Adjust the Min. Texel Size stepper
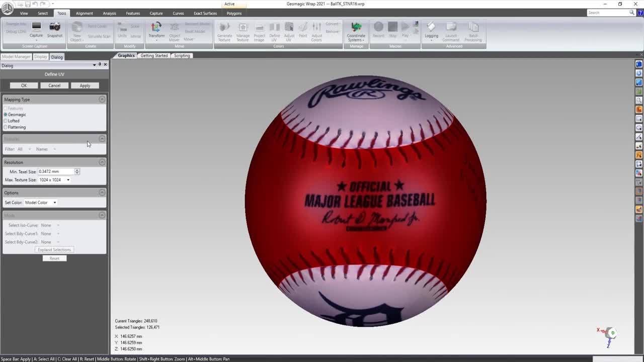644x362 pixels. (77, 171)
